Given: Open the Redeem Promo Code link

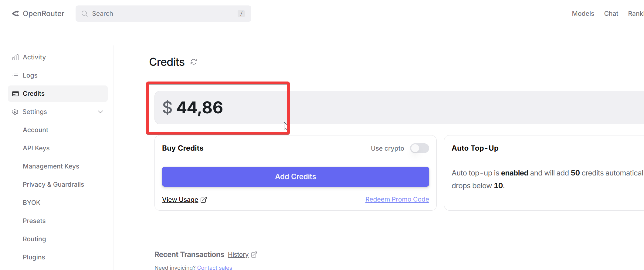Looking at the screenshot, I should (x=397, y=199).
